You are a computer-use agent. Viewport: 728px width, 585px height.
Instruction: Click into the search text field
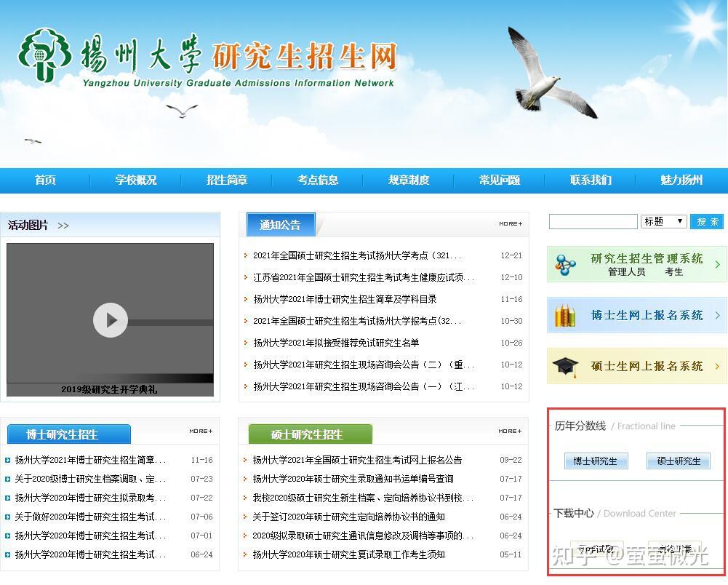coord(593,222)
